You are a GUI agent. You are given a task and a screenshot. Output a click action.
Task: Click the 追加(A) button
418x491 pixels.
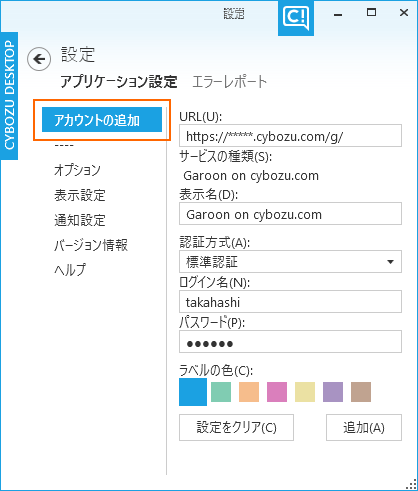[x=364, y=428]
